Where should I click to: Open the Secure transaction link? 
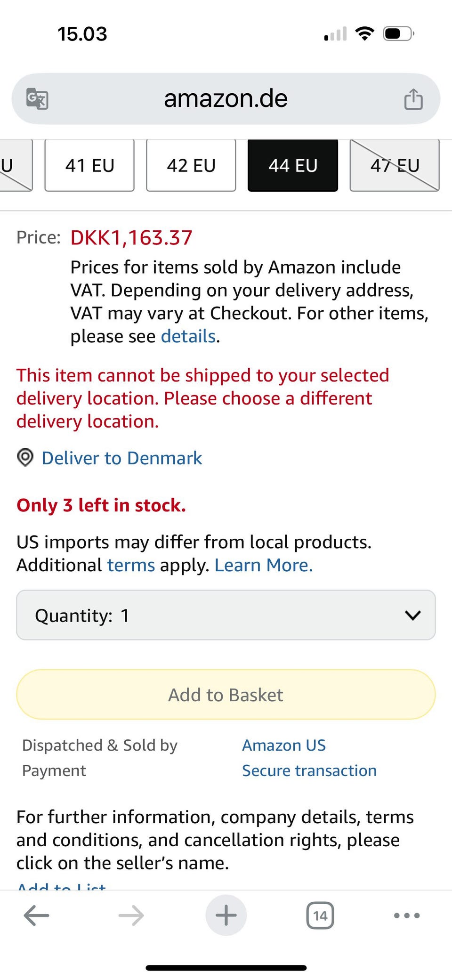tap(309, 770)
